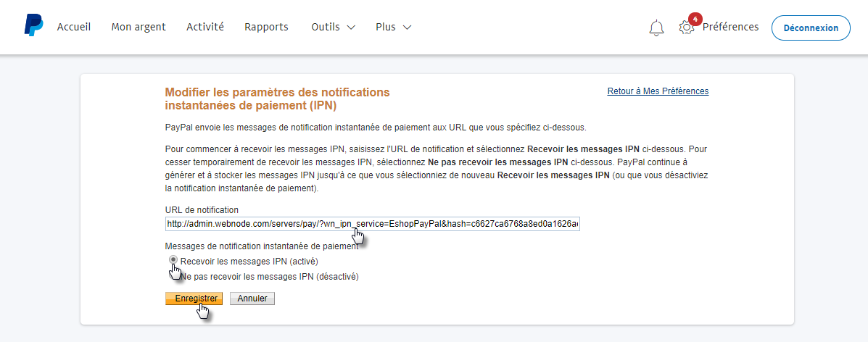Click the Annuler button
The image size is (868, 342).
pyautogui.click(x=252, y=299)
